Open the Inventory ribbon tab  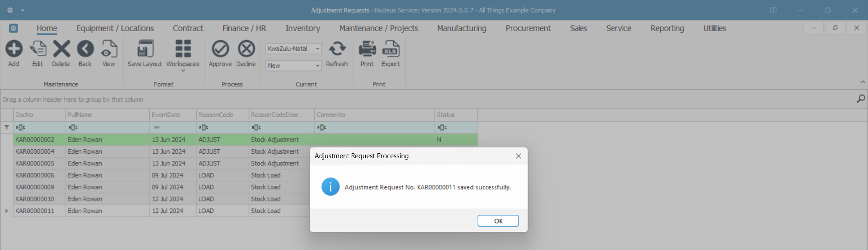pyautogui.click(x=303, y=28)
